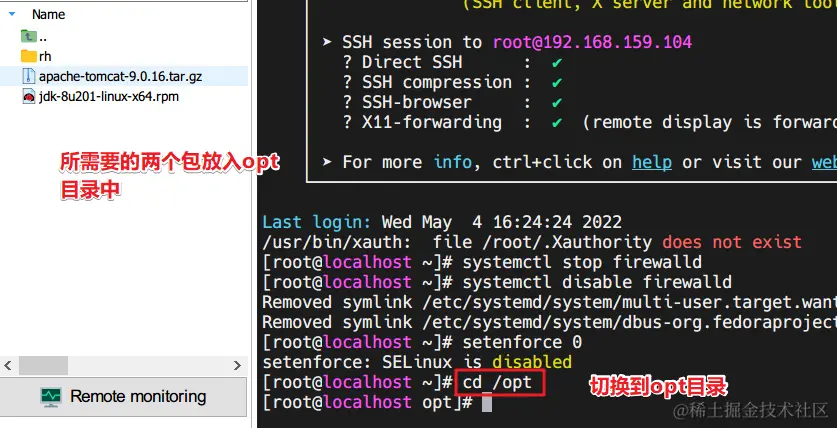Image resolution: width=837 pixels, height=428 pixels.
Task: Click the file browser right scroll arrow
Action: click(238, 366)
